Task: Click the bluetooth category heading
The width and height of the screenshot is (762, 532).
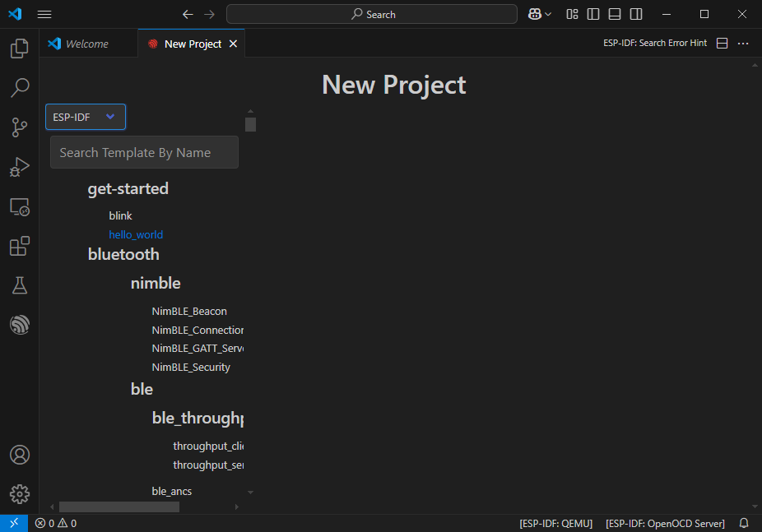Action: [123, 254]
